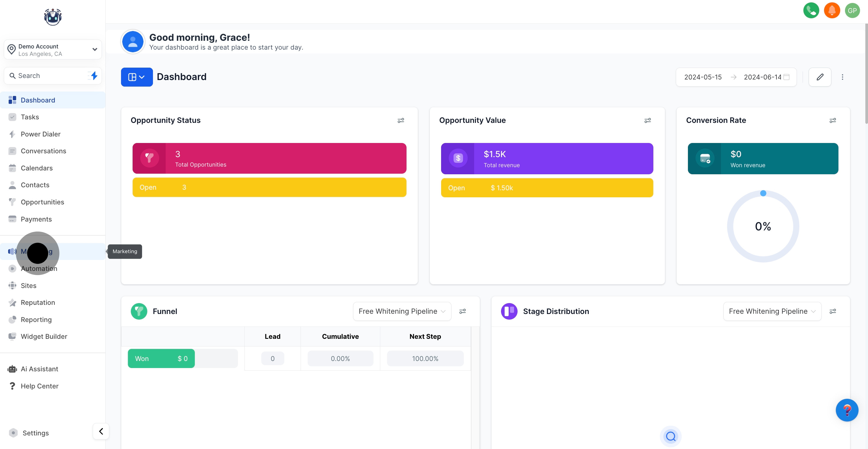Viewport: 868px width, 449px height.
Task: Open Settings at sidebar bottom
Action: tap(35, 433)
